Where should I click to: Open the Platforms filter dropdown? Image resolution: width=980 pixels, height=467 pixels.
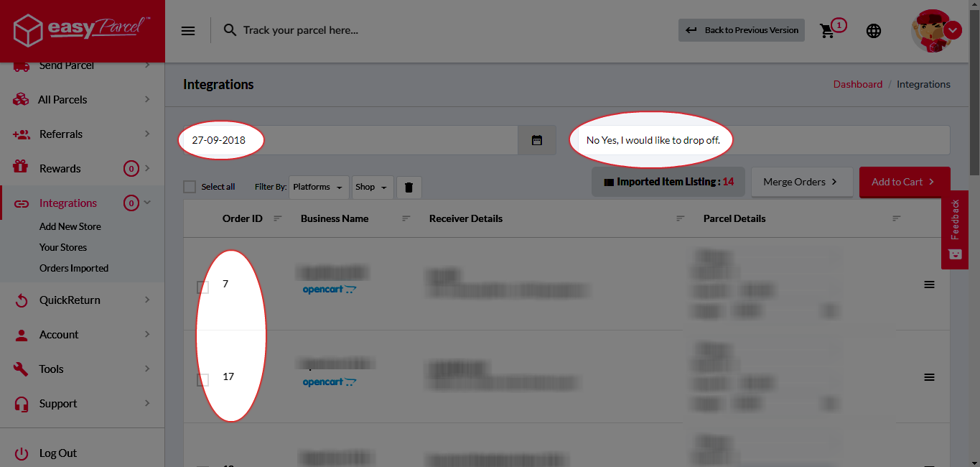tap(319, 187)
